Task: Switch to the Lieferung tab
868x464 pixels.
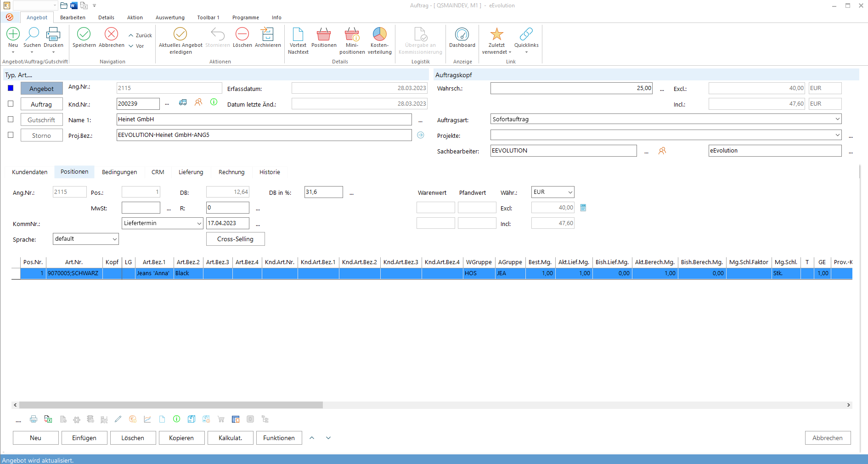Action: tap(191, 172)
